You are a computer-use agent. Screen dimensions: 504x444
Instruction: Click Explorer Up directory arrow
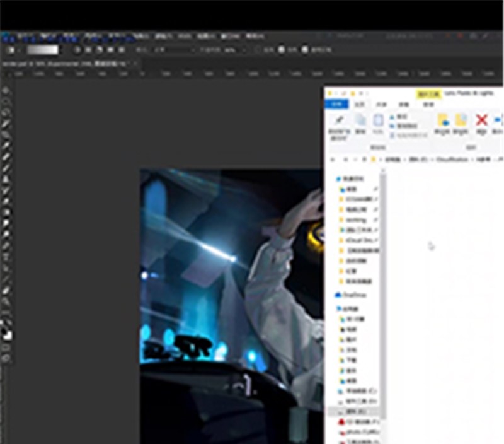364,160
